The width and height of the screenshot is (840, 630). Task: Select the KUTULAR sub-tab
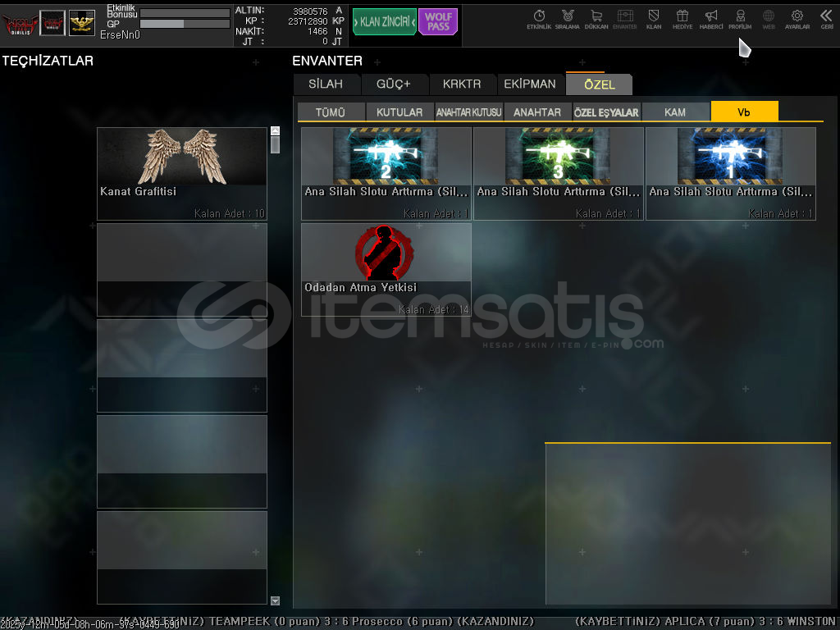(399, 112)
